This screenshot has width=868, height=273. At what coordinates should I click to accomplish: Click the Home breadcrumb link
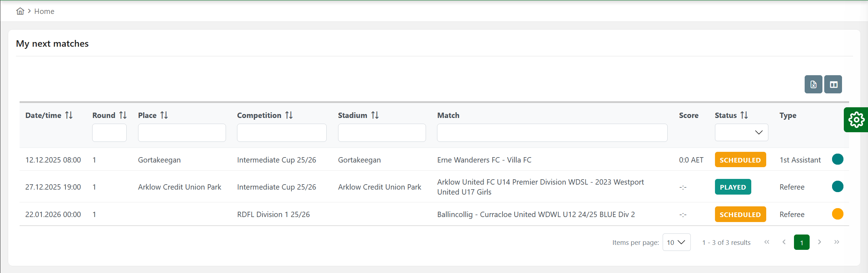pyautogui.click(x=44, y=11)
